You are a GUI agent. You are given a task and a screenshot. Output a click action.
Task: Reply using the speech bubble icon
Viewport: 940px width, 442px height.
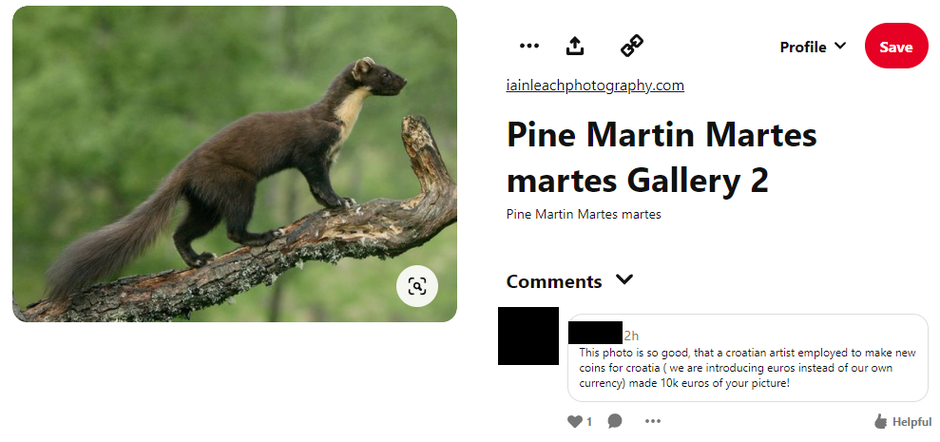[615, 421]
